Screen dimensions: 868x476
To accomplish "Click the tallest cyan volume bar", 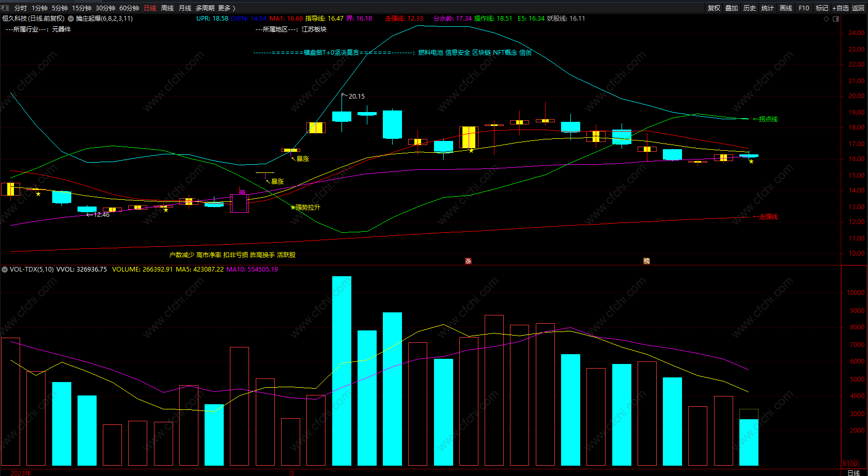I will (342, 371).
